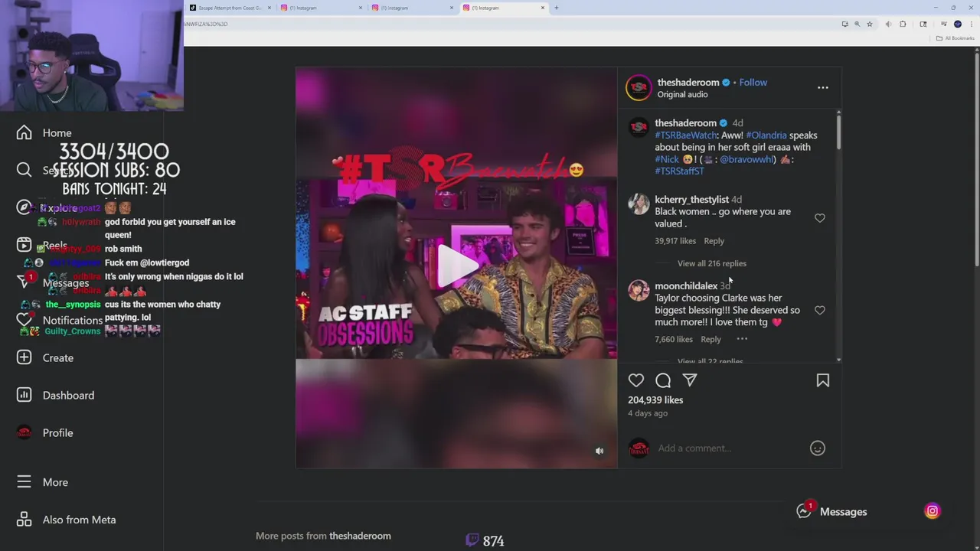View 7,660 likes on moonchildalex comment
This screenshot has height=551, width=980.
click(x=674, y=339)
